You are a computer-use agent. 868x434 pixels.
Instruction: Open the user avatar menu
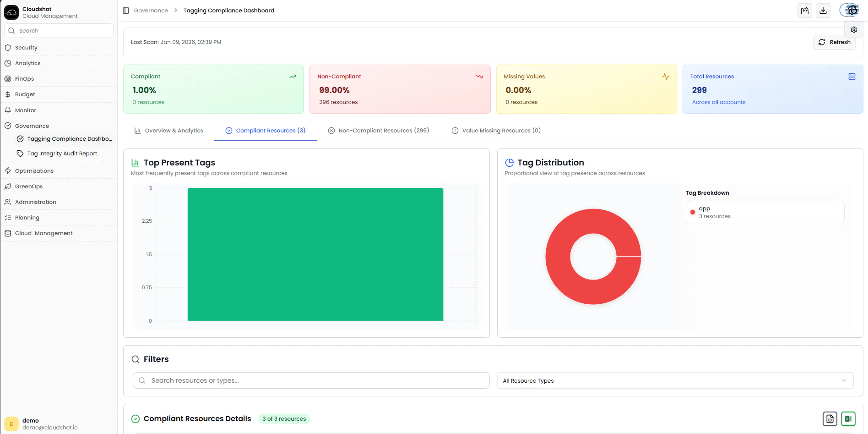pos(851,10)
